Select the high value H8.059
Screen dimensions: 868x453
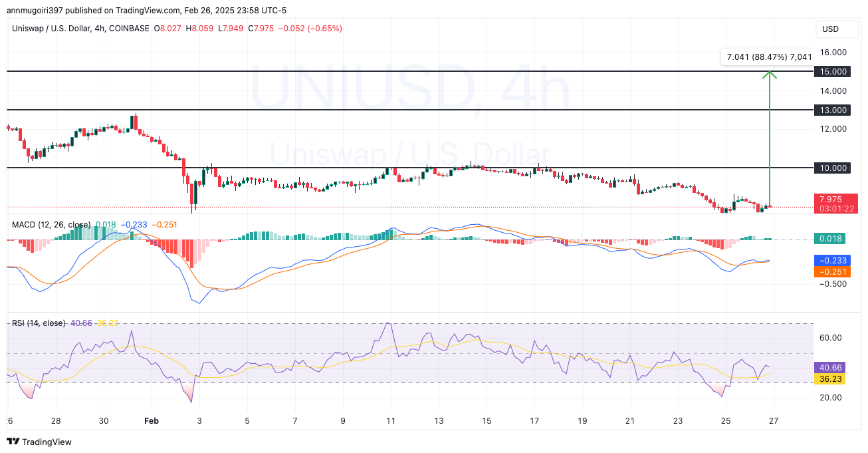[201, 29]
